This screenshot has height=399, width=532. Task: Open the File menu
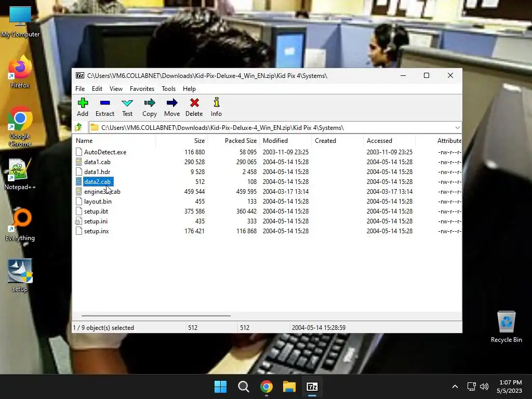(x=80, y=88)
